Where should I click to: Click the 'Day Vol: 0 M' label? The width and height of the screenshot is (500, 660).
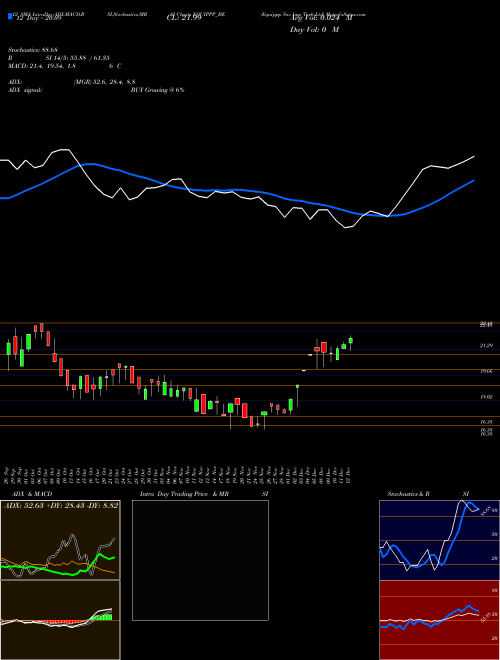point(314,30)
